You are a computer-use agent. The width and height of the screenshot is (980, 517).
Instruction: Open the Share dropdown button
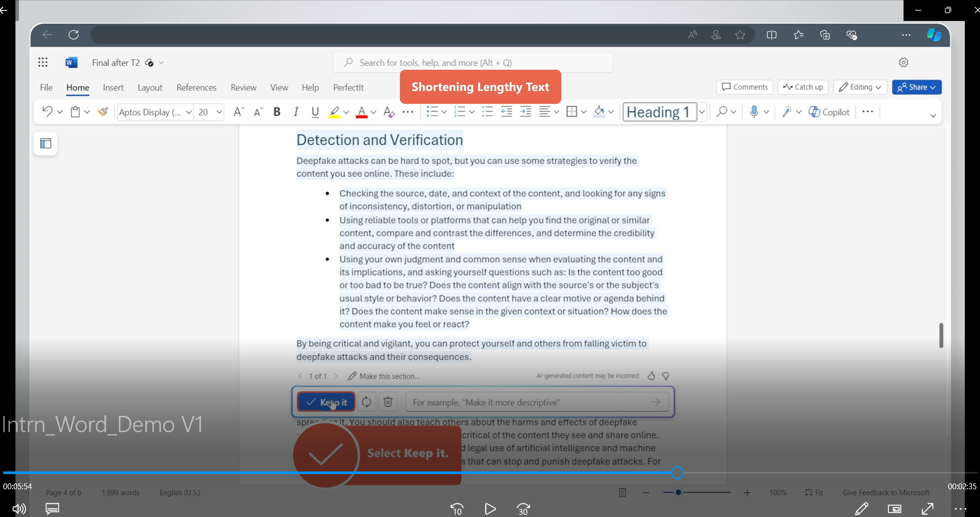point(917,87)
